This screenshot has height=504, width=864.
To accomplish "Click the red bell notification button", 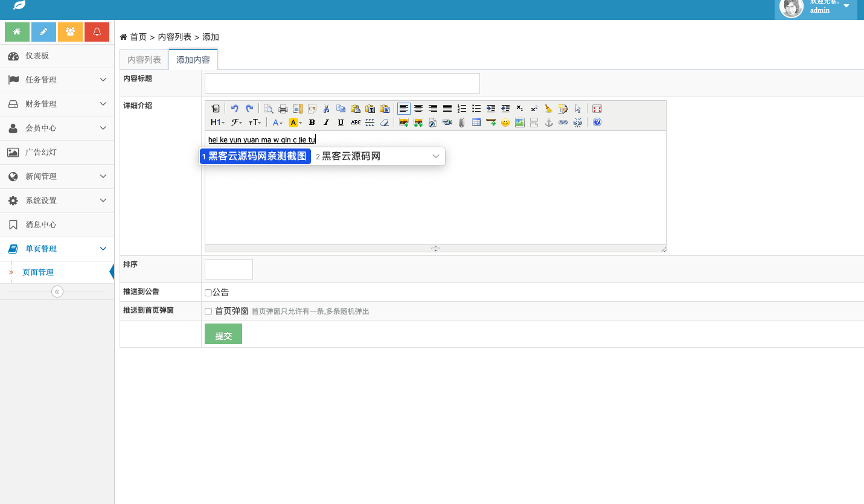I will 97,32.
